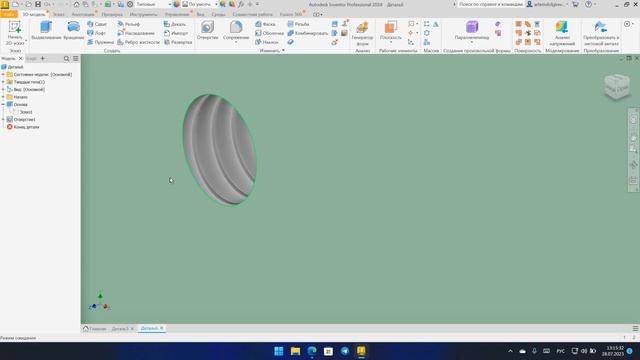Open Microsoft Edge from the taskbar
Screen dimensions: 640x360
tap(312, 351)
